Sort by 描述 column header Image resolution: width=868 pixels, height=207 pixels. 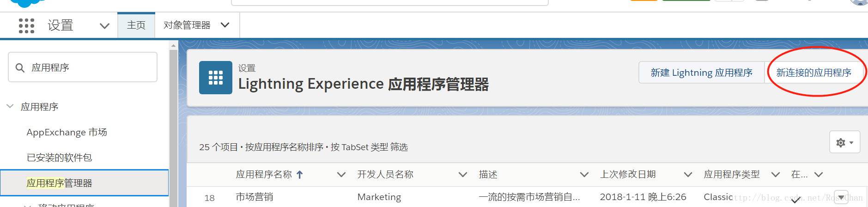point(488,174)
